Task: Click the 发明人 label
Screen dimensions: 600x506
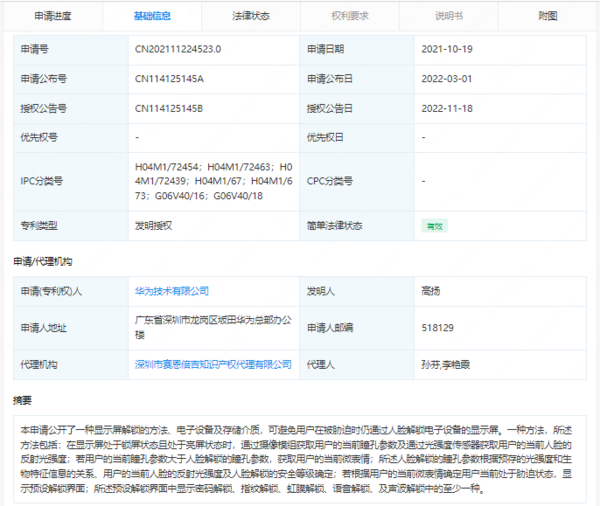Action: click(x=321, y=291)
